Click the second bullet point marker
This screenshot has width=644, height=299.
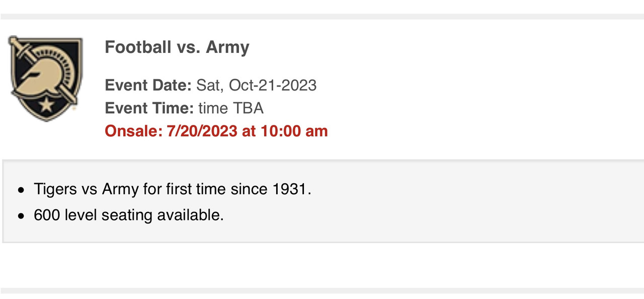pos(21,216)
